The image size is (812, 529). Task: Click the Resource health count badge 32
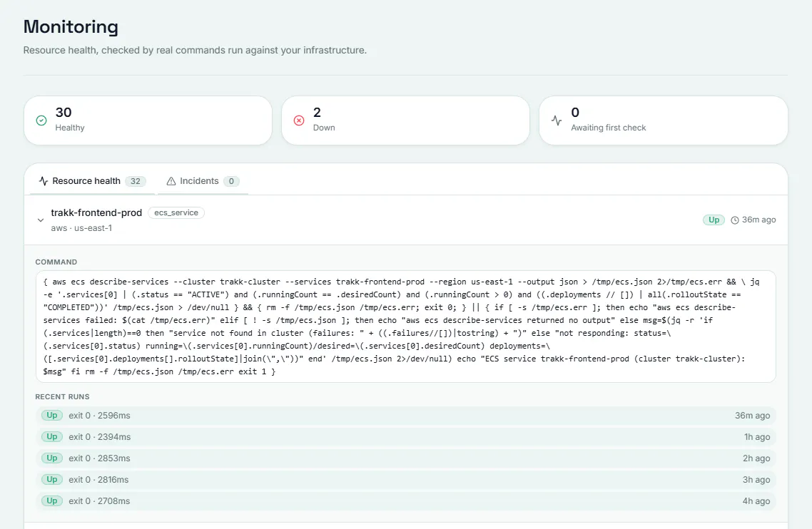(x=135, y=181)
